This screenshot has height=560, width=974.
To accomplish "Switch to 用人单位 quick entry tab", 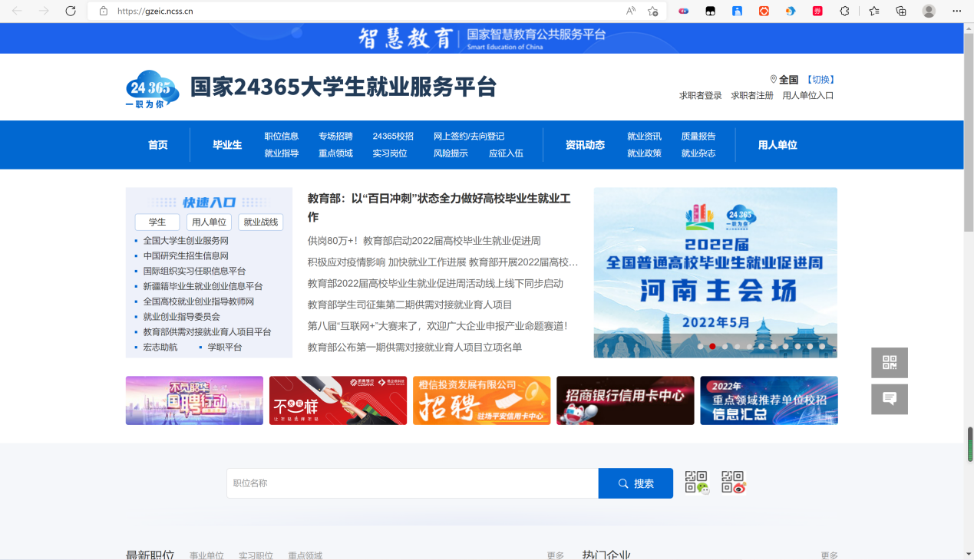I will click(209, 222).
